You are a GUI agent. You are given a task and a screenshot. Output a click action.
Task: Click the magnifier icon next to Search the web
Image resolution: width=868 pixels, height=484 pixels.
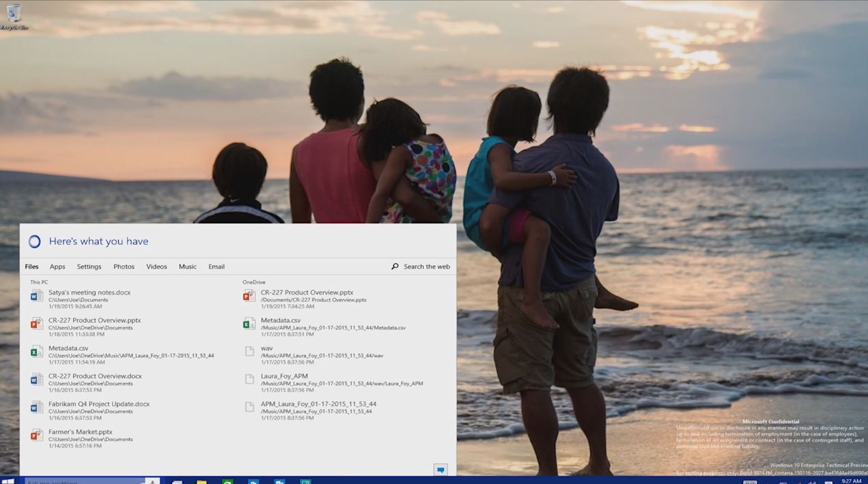[395, 266]
